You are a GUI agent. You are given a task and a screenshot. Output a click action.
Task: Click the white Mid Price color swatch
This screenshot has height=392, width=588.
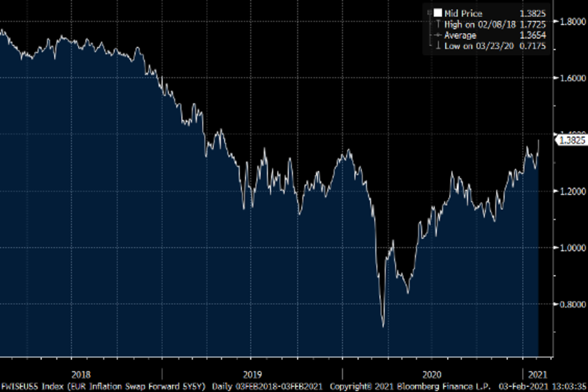point(438,13)
